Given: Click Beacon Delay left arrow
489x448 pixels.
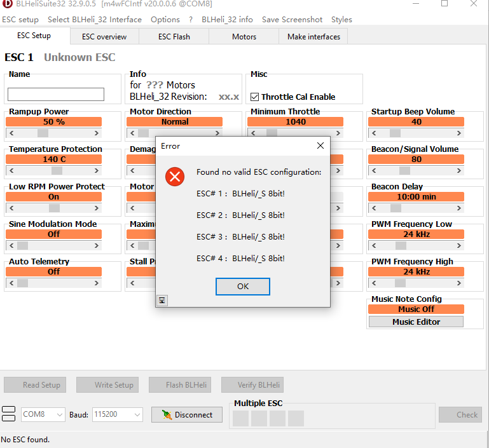Looking at the screenshot, I should click(374, 208).
